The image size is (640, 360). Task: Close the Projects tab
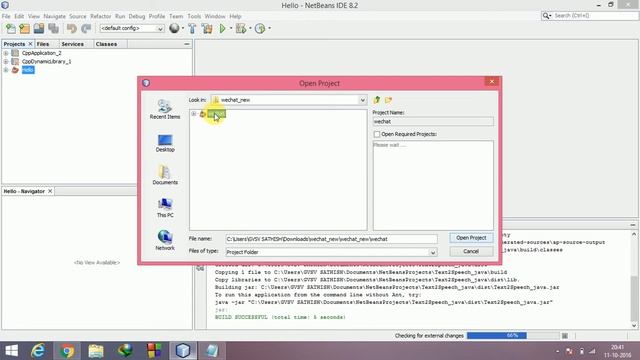pyautogui.click(x=30, y=44)
